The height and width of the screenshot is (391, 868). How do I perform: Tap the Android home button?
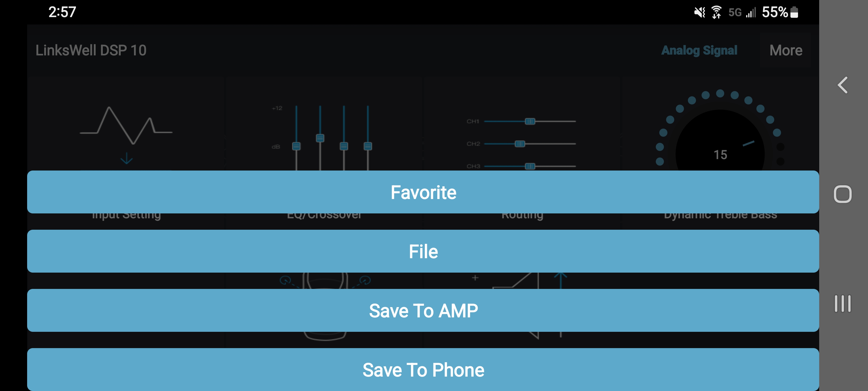[x=843, y=194]
